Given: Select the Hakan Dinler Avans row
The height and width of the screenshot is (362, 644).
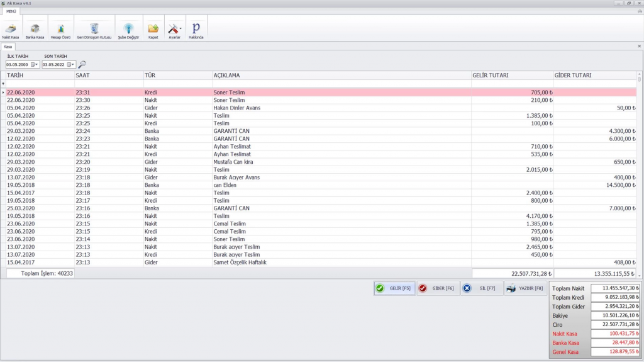Looking at the screenshot, I should [x=236, y=108].
